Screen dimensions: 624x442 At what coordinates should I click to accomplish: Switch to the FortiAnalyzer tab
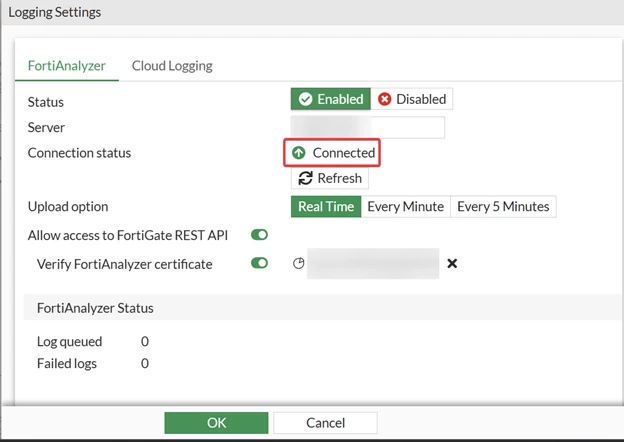(x=66, y=66)
